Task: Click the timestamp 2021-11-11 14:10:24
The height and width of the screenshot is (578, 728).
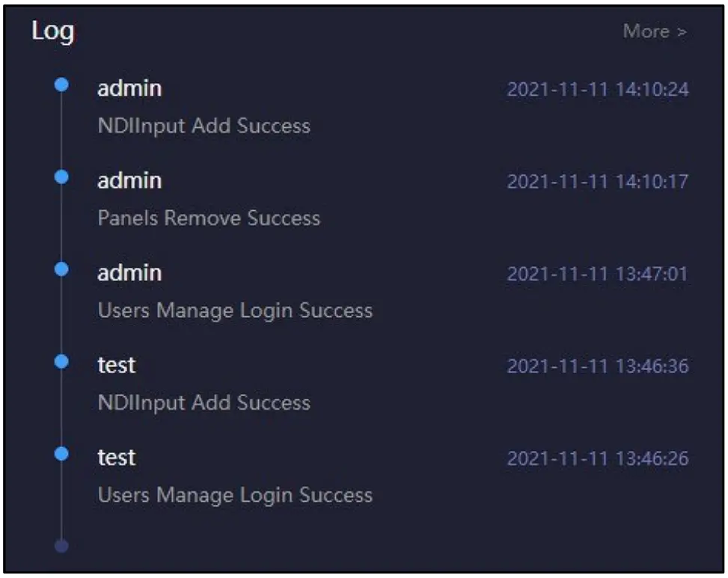Action: pos(597,90)
